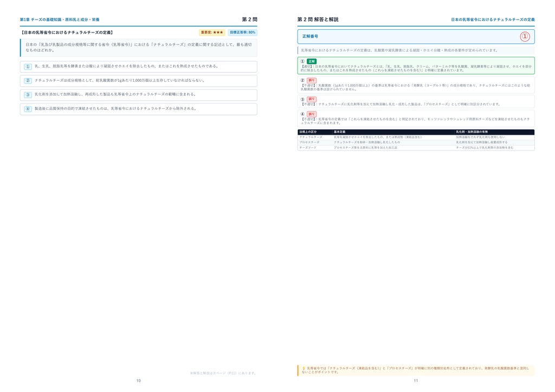
Task: Click the 基本定義 table column header
Action: tap(339, 132)
